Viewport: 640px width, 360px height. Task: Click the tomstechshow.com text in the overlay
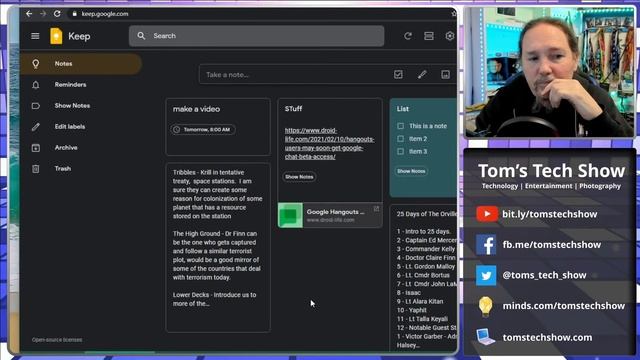pyautogui.click(x=547, y=338)
